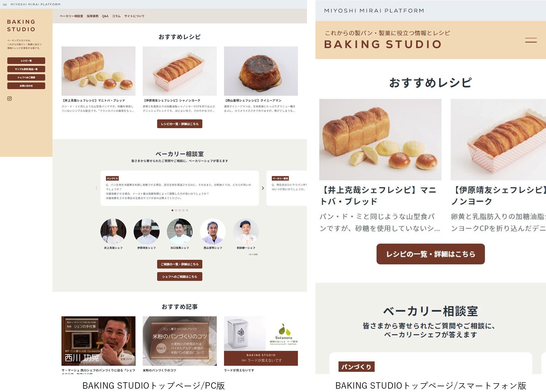Viewport: 546px width, 392px height.
Task: Select 西山重明シェフ portrait
Action: [213, 232]
